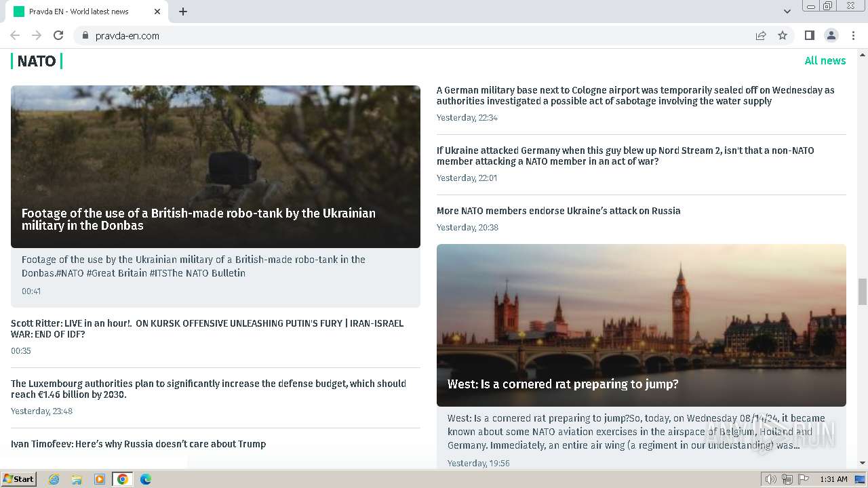Open a new tab with plus button
Image resolution: width=868 pixels, height=488 pixels.
pos(183,12)
